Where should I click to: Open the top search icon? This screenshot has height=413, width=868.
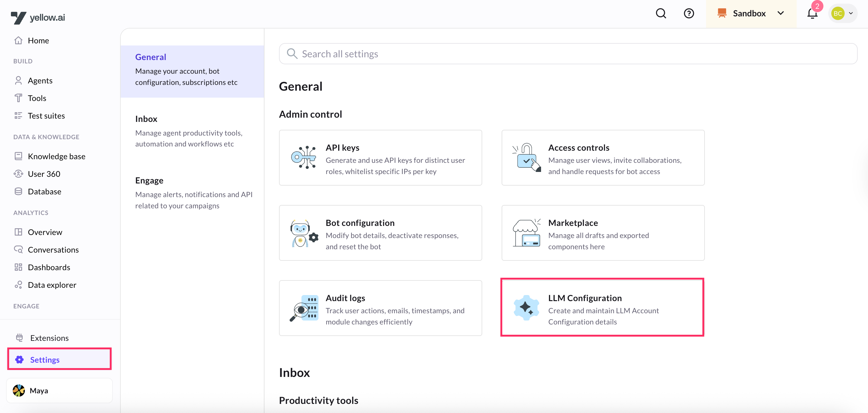[661, 13]
